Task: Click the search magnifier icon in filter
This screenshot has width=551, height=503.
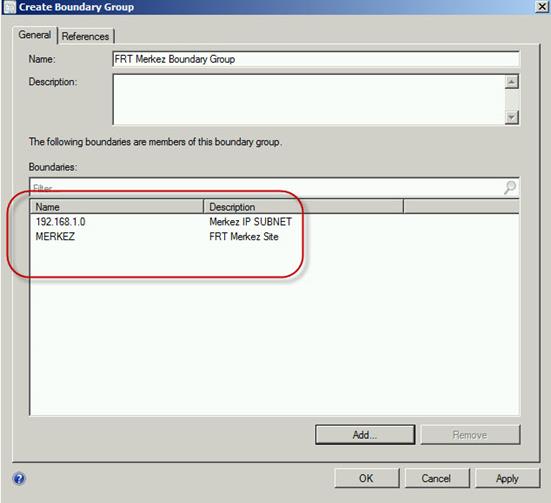Action: pos(510,187)
